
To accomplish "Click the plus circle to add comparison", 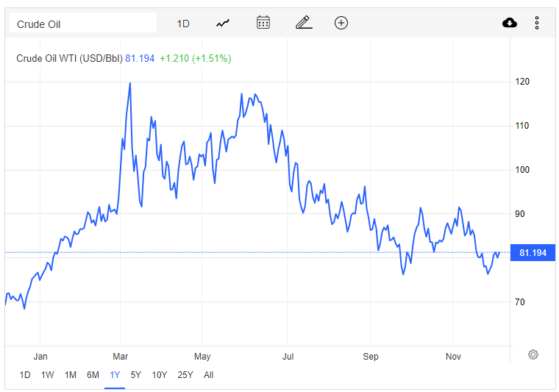I will 341,23.
